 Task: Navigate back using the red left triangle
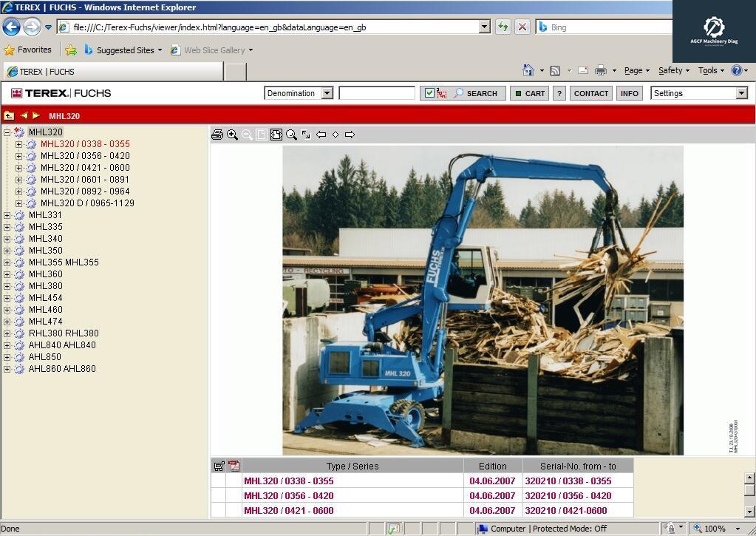tap(23, 116)
